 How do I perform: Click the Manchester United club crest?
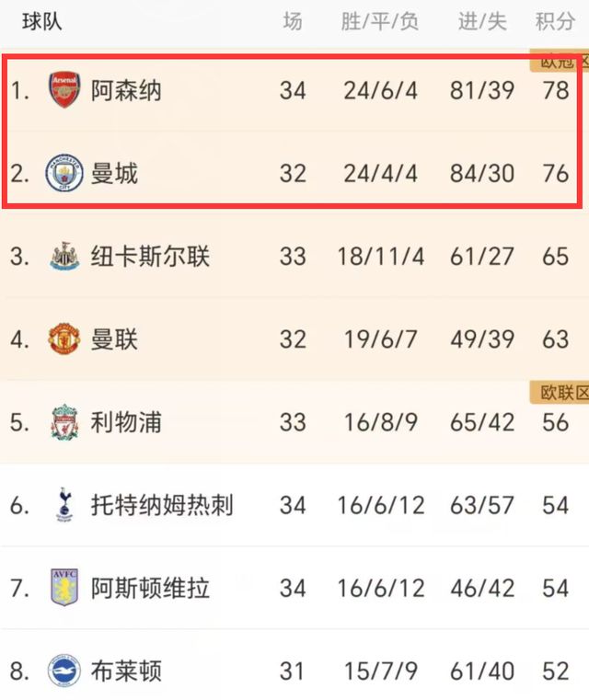tap(64, 339)
